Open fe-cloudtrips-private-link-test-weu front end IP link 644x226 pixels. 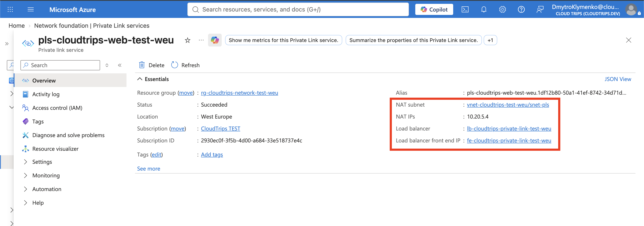pos(509,141)
